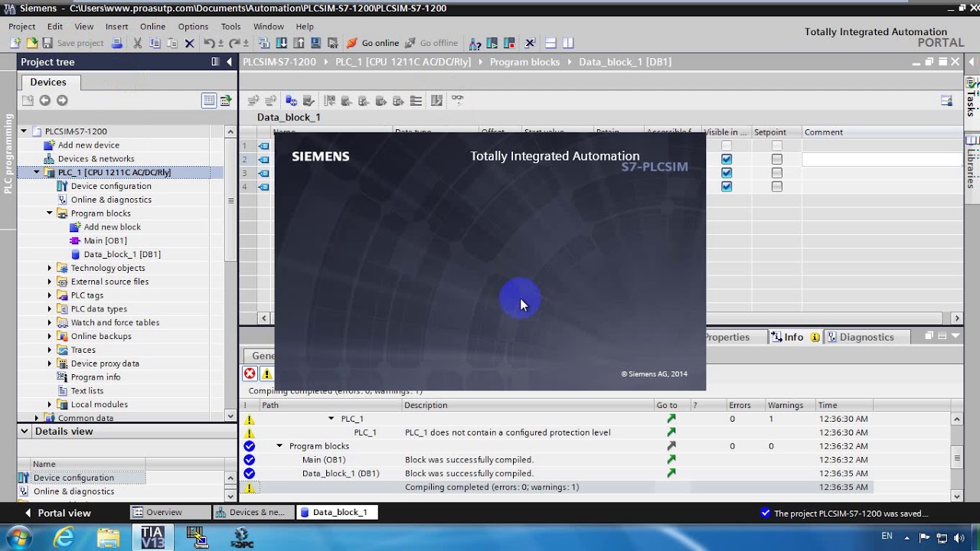
Task: Expand PLC tags tree folder
Action: point(50,295)
